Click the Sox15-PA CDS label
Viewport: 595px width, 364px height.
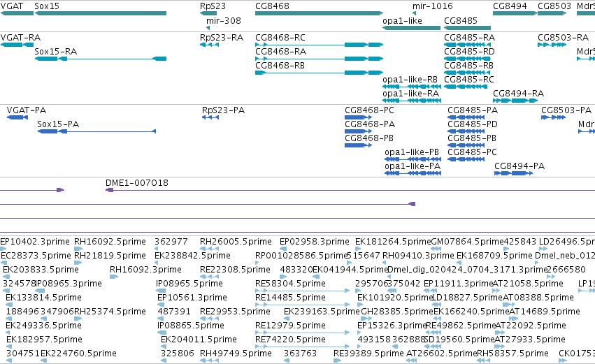[x=58, y=124]
